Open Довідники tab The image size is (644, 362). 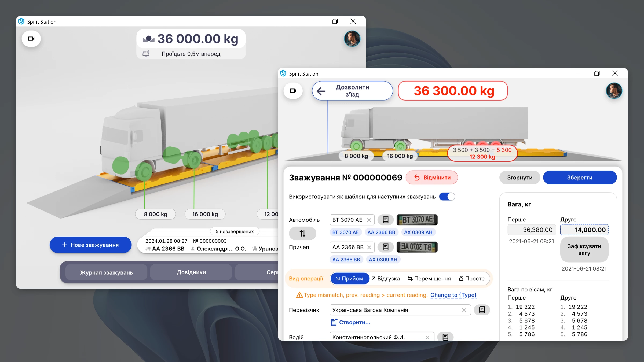coord(191,272)
